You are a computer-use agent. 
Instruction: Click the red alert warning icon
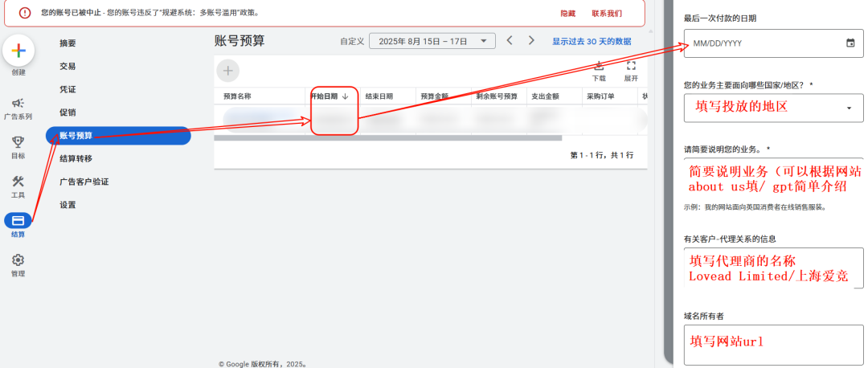coord(25,13)
